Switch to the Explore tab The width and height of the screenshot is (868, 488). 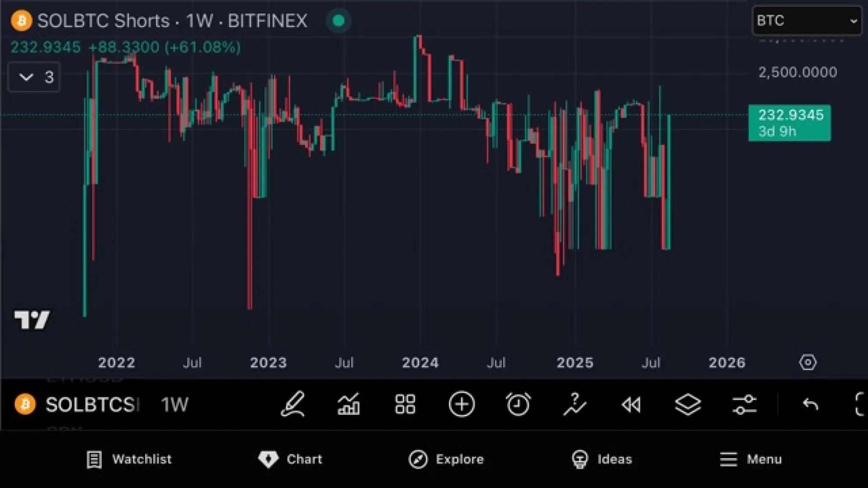tap(446, 459)
